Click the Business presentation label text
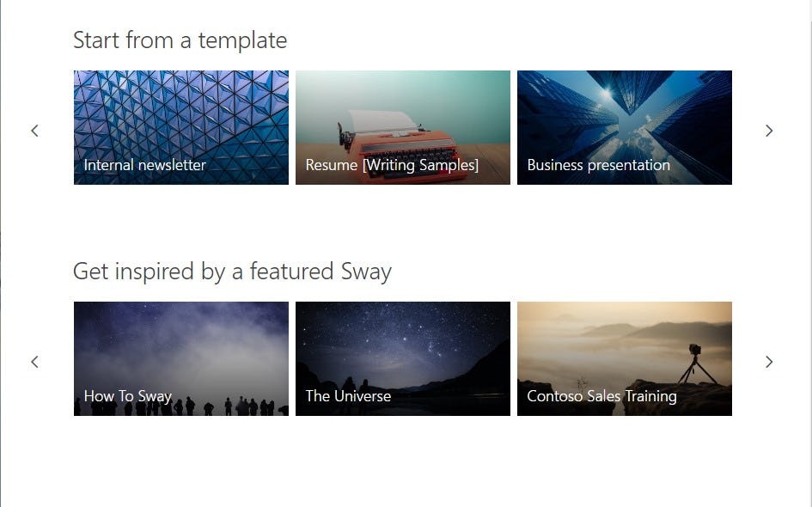812x507 pixels. (x=598, y=165)
